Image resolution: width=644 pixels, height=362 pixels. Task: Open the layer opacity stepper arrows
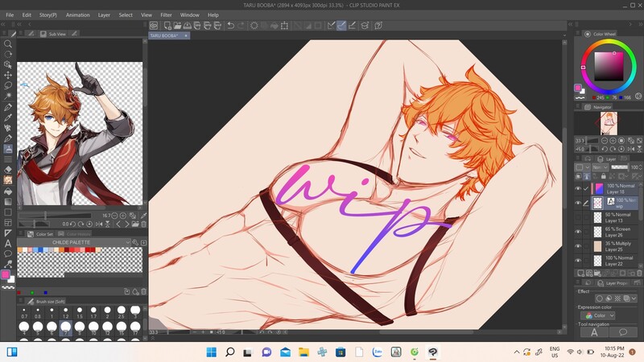(640, 167)
